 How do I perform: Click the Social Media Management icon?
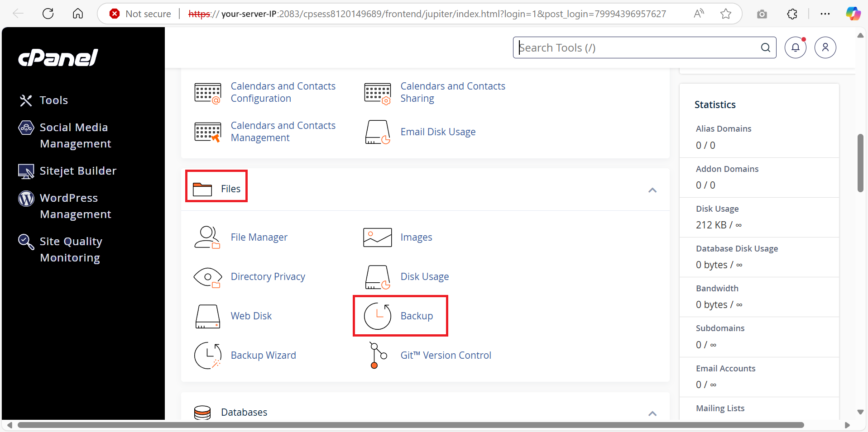click(x=26, y=128)
